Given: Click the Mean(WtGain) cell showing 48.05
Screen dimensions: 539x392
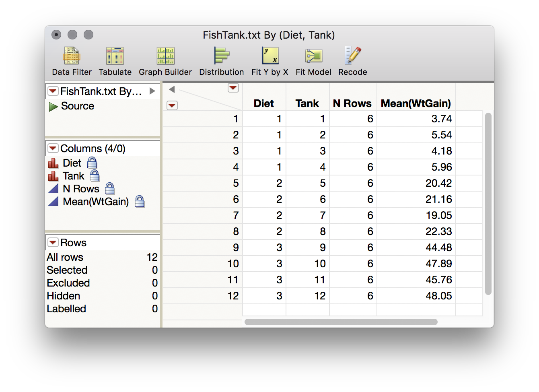Looking at the screenshot, I should click(416, 296).
